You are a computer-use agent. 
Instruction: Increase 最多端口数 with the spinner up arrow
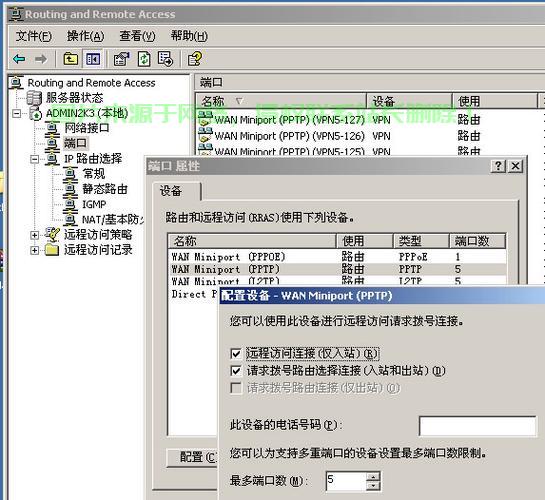[x=373, y=476]
